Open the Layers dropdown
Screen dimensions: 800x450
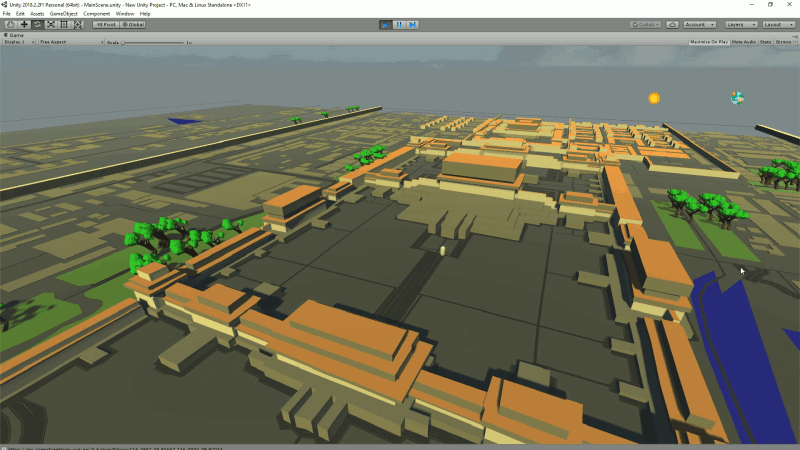click(741, 24)
